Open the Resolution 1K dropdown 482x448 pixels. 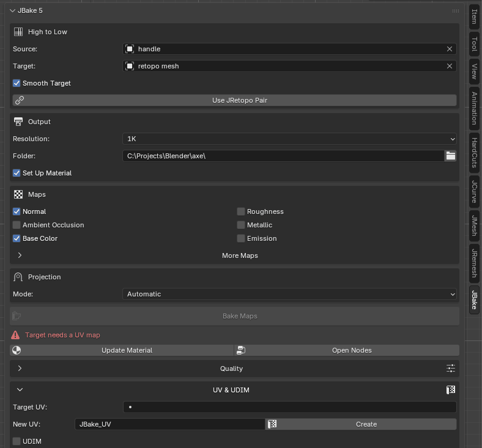tap(289, 139)
